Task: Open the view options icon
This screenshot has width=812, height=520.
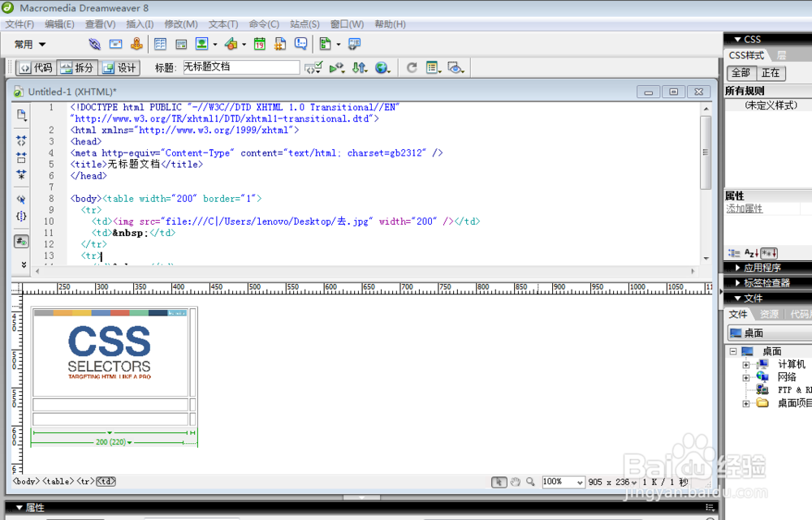Action: pyautogui.click(x=434, y=68)
